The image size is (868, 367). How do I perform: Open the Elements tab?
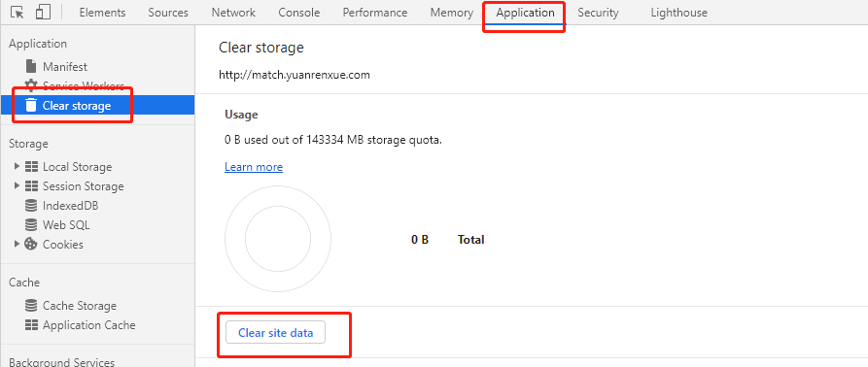(x=102, y=13)
